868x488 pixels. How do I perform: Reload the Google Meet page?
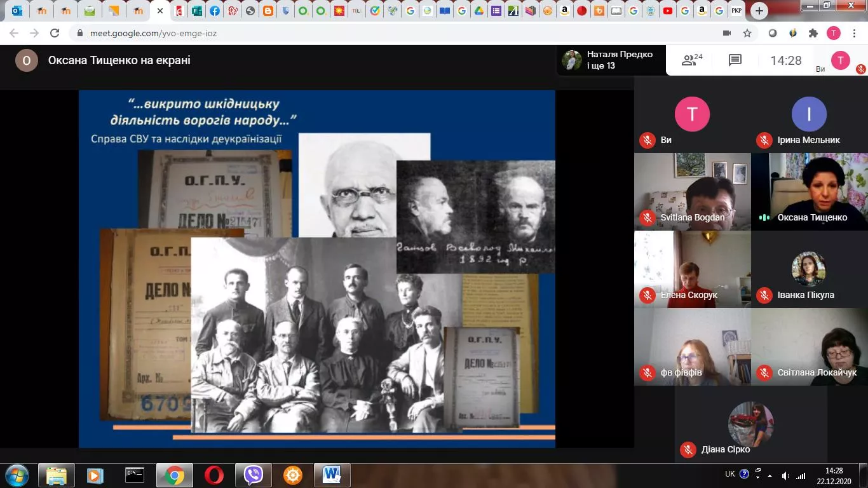click(55, 33)
